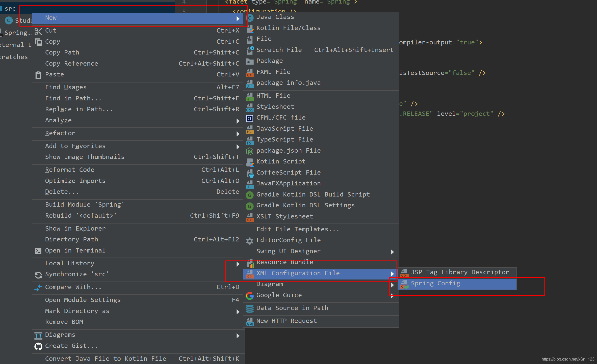
Task: Expand Local History submenu arrow
Action: pyautogui.click(x=238, y=264)
